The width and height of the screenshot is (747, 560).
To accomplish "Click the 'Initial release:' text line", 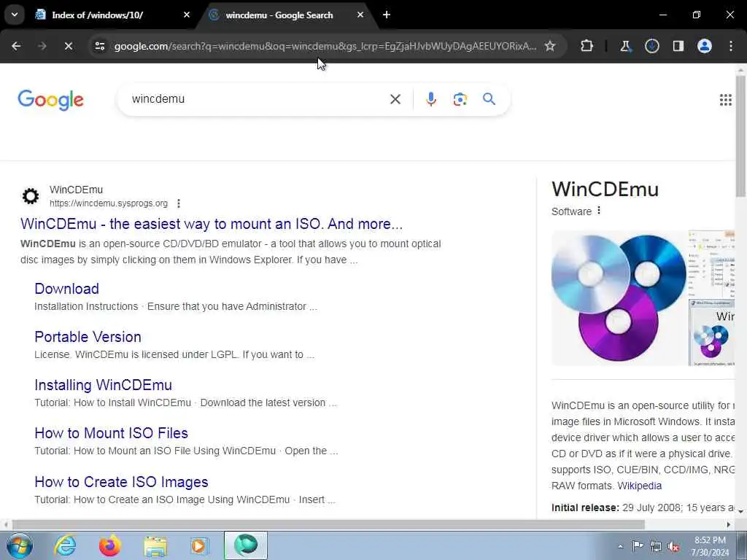I will pos(643,507).
